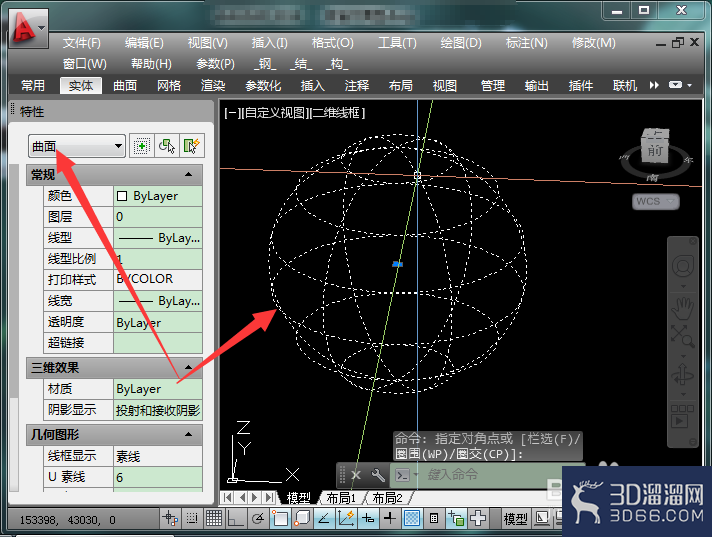Click the 颜色 ByLayer color swatch field
Image resolution: width=712 pixels, height=537 pixels.
click(158, 196)
